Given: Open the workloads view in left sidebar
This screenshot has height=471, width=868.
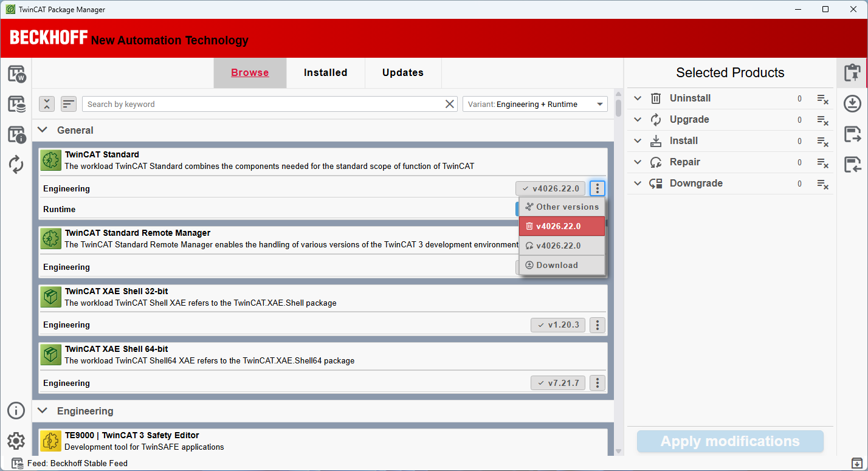Looking at the screenshot, I should point(16,74).
